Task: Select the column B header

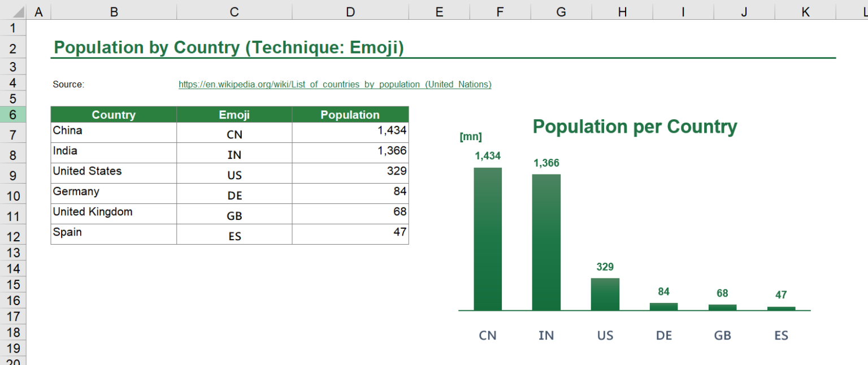Action: (x=114, y=11)
